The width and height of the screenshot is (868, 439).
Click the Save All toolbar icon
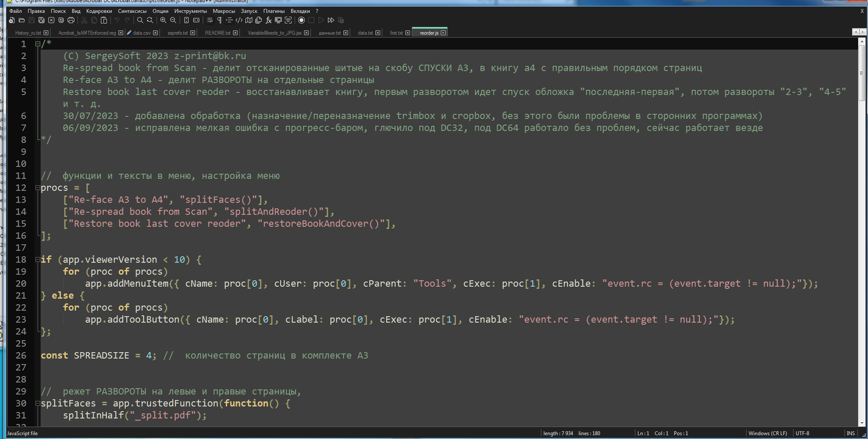(42, 20)
